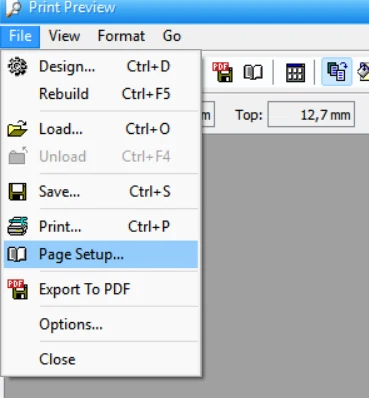Click the floppy disk Save icon
This screenshot has width=369, height=398.
(x=17, y=191)
